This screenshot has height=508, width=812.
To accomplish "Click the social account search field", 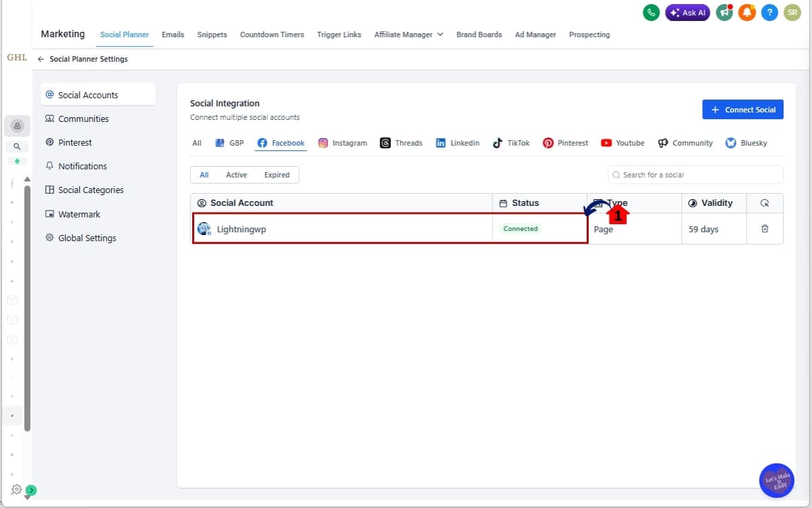I will (x=694, y=174).
